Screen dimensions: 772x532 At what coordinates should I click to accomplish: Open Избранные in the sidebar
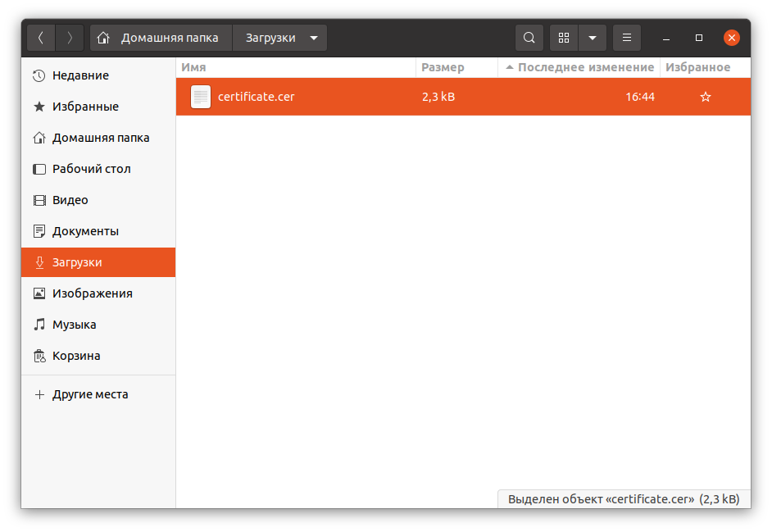(98, 107)
